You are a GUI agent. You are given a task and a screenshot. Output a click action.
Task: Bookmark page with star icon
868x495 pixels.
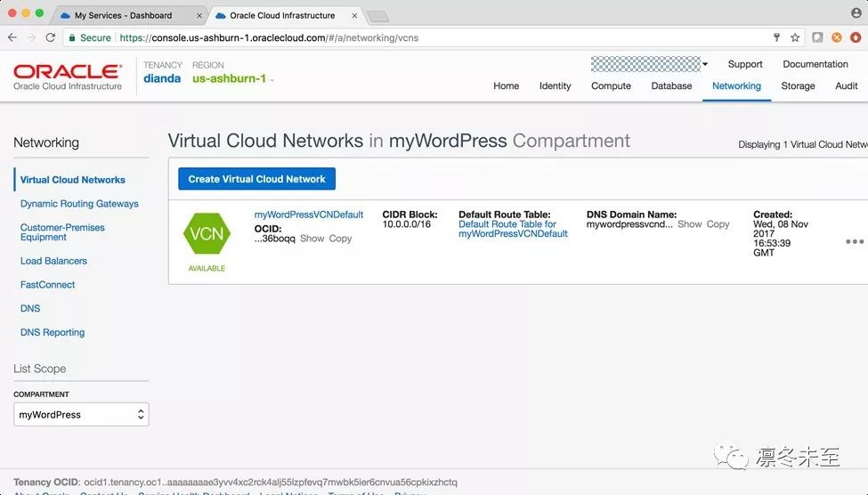tap(795, 37)
